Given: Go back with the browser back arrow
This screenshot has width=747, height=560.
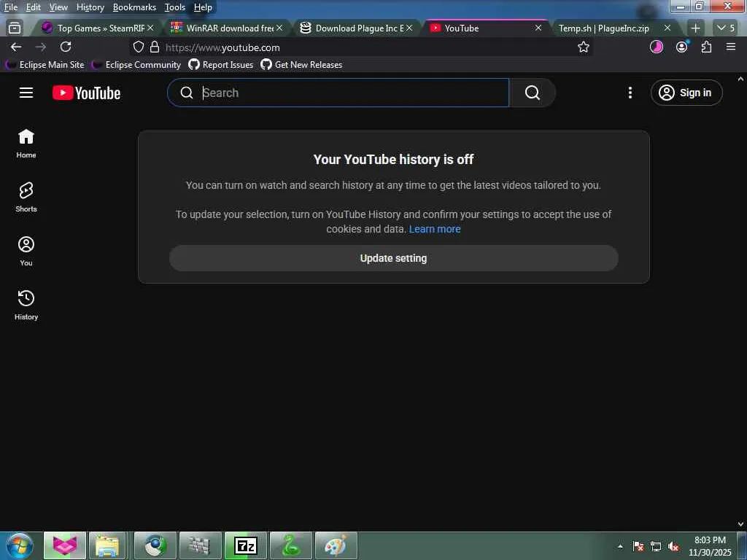Looking at the screenshot, I should tap(16, 47).
